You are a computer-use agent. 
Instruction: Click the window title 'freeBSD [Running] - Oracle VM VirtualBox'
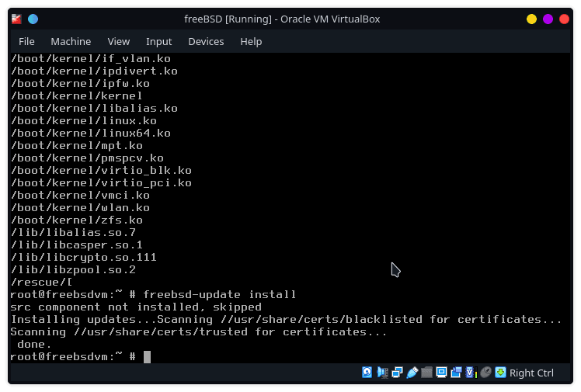[x=282, y=19]
